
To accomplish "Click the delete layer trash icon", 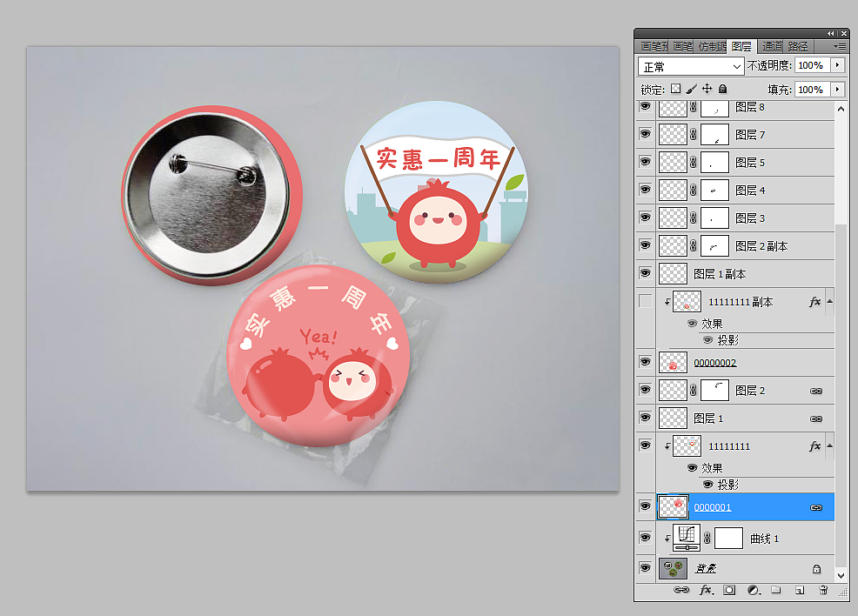I will (x=823, y=590).
